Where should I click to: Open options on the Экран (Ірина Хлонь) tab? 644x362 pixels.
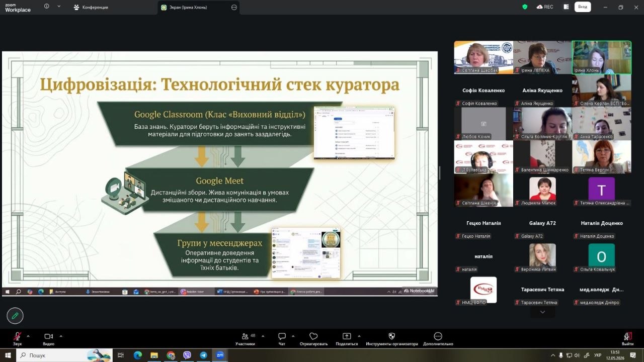pyautogui.click(x=234, y=7)
